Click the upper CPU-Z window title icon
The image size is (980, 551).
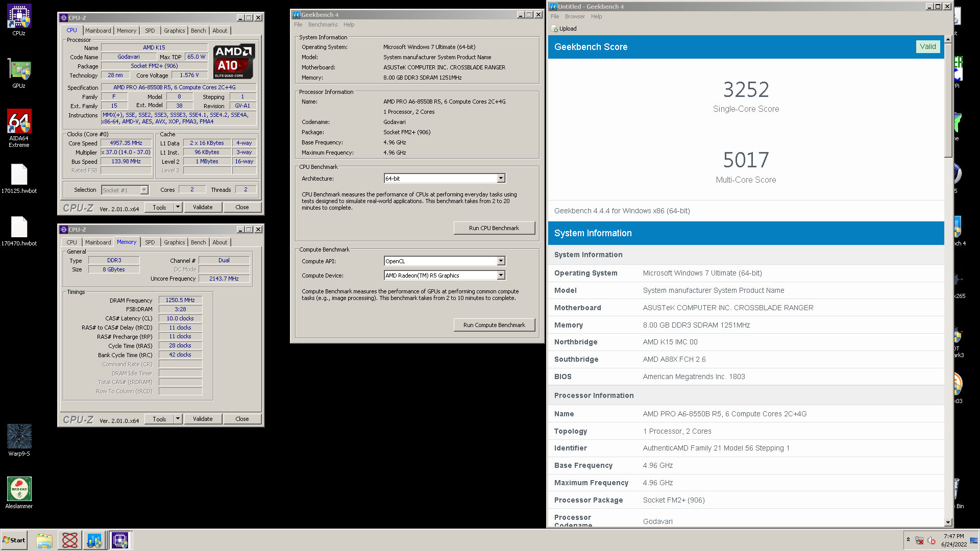click(x=64, y=18)
